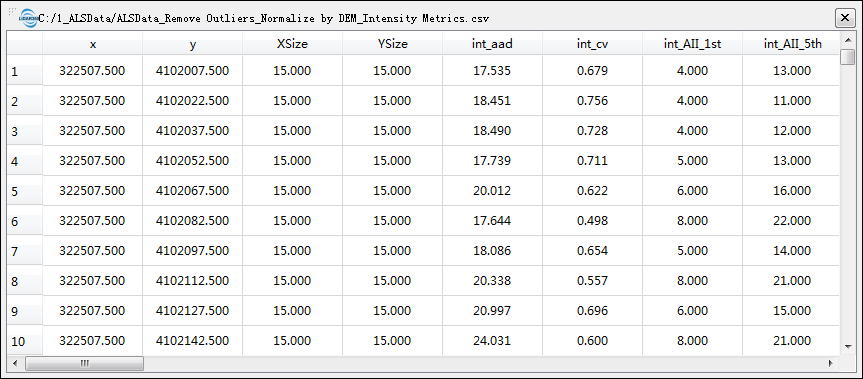The height and width of the screenshot is (379, 863).
Task: Click int_aad cell 20.012
Action: pos(492,191)
